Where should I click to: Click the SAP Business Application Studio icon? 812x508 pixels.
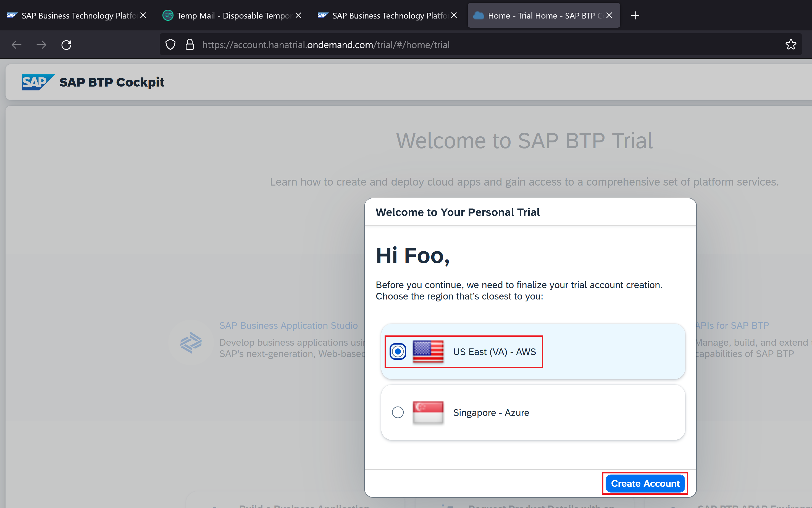[191, 342]
